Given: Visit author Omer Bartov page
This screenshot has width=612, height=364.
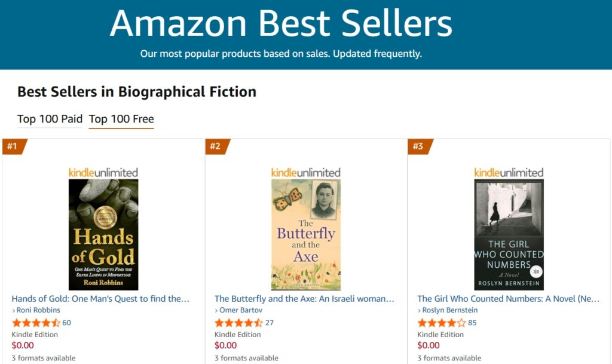Looking at the screenshot, I should (239, 310).
